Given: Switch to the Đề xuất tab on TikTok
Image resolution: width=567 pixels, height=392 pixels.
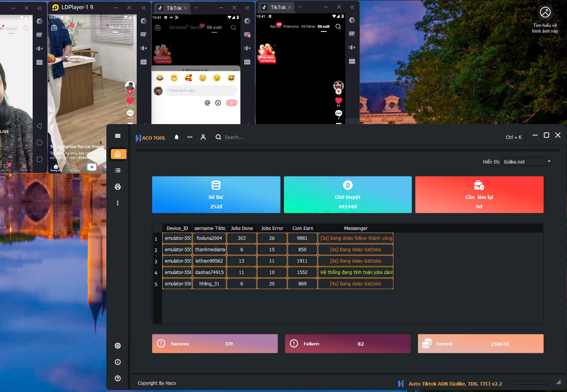Looking at the screenshot, I should pos(324,26).
